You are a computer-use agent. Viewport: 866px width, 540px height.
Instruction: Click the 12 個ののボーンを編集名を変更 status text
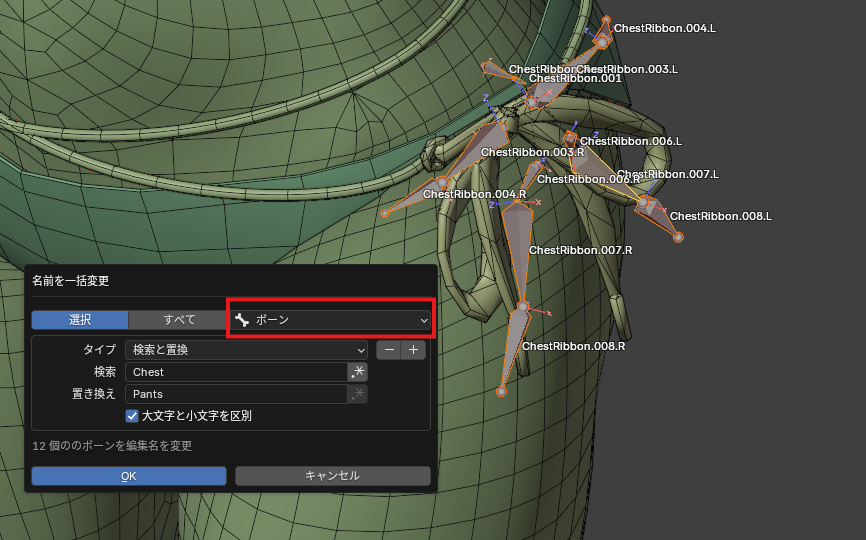tap(112, 446)
